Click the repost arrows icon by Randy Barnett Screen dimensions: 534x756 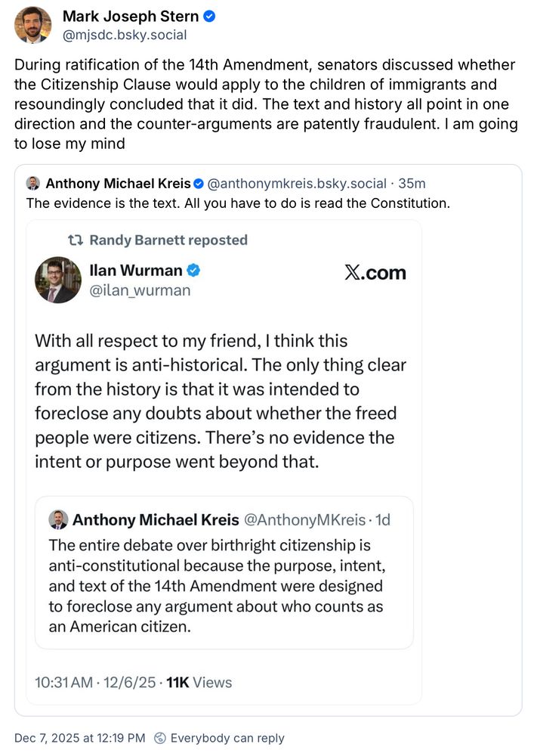pyautogui.click(x=76, y=240)
